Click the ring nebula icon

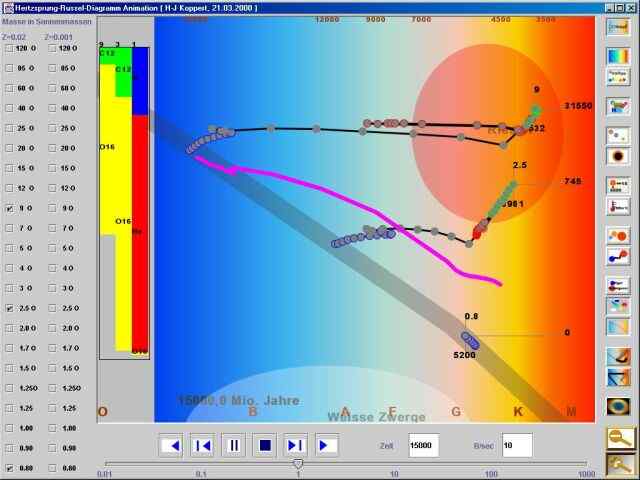point(618,407)
